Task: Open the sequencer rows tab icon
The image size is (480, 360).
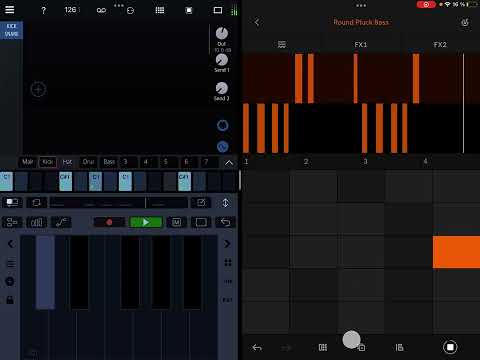Action: point(282,44)
